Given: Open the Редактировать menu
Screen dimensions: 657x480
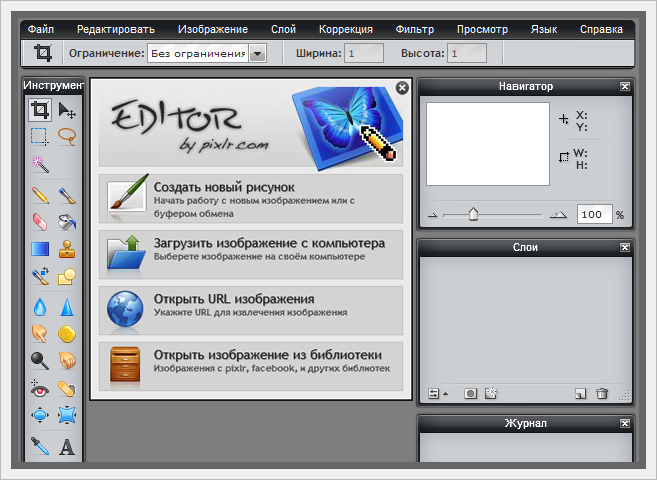Looking at the screenshot, I should [116, 29].
